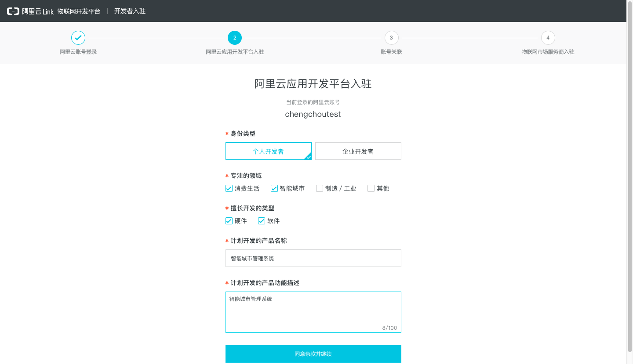Click the step 2 circle indicator
This screenshot has height=364, width=633.
click(x=235, y=38)
